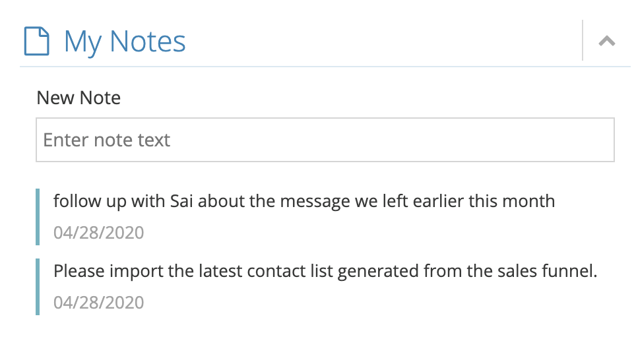Select the "follow up with Sai" note
The height and width of the screenshot is (364, 636).
pos(303,200)
